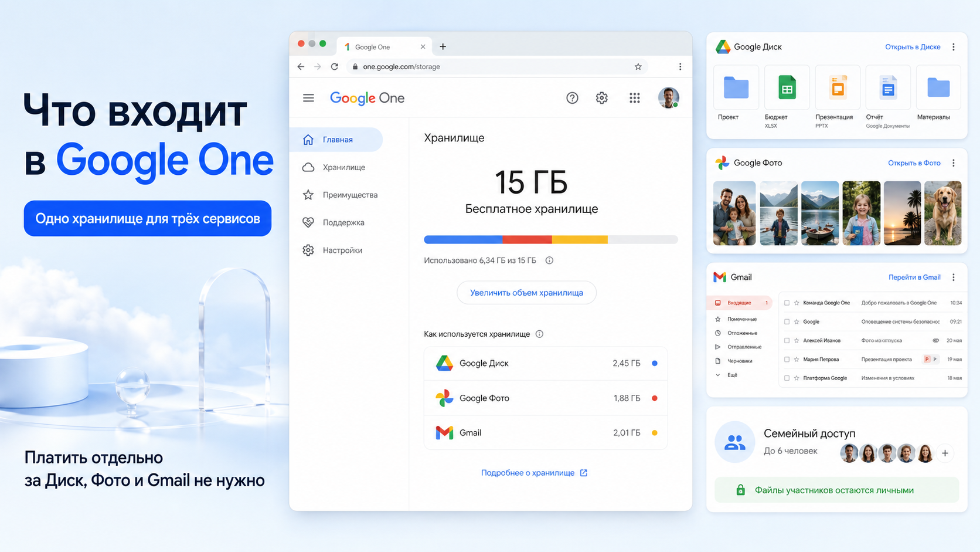
Task: Click the family group icon in Семейный доступ
Action: click(735, 442)
